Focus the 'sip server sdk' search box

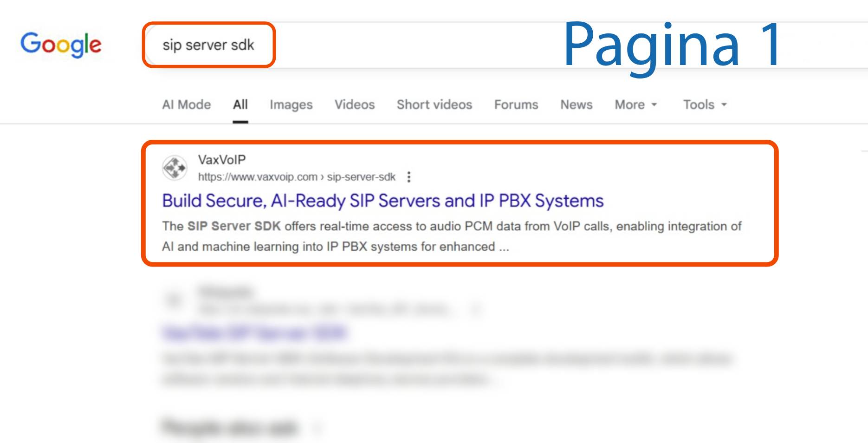tap(208, 45)
